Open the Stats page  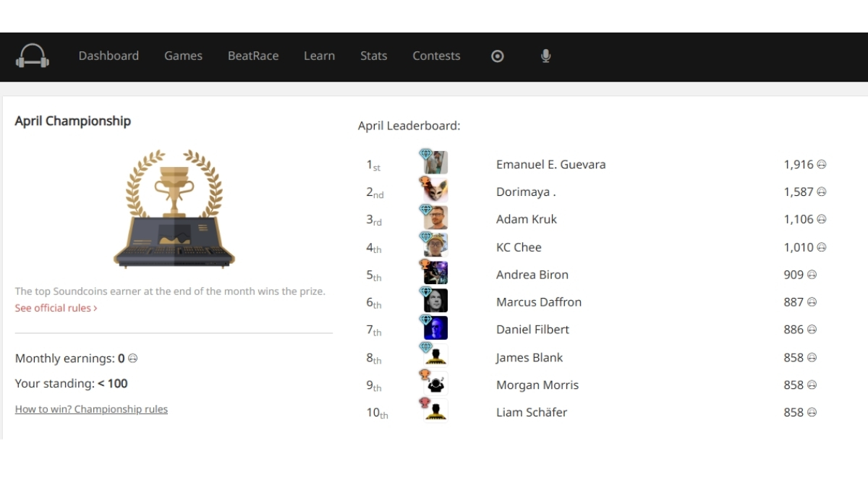(x=373, y=56)
